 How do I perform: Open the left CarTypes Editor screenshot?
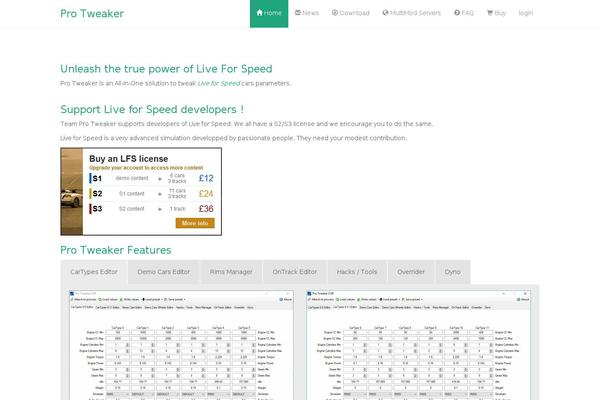181,345
